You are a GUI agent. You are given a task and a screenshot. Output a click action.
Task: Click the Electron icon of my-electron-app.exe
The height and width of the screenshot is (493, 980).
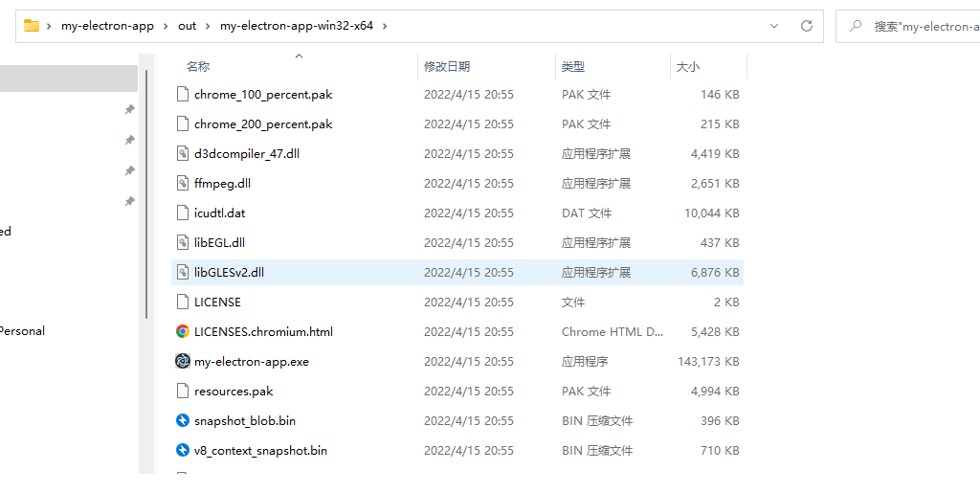(x=183, y=361)
